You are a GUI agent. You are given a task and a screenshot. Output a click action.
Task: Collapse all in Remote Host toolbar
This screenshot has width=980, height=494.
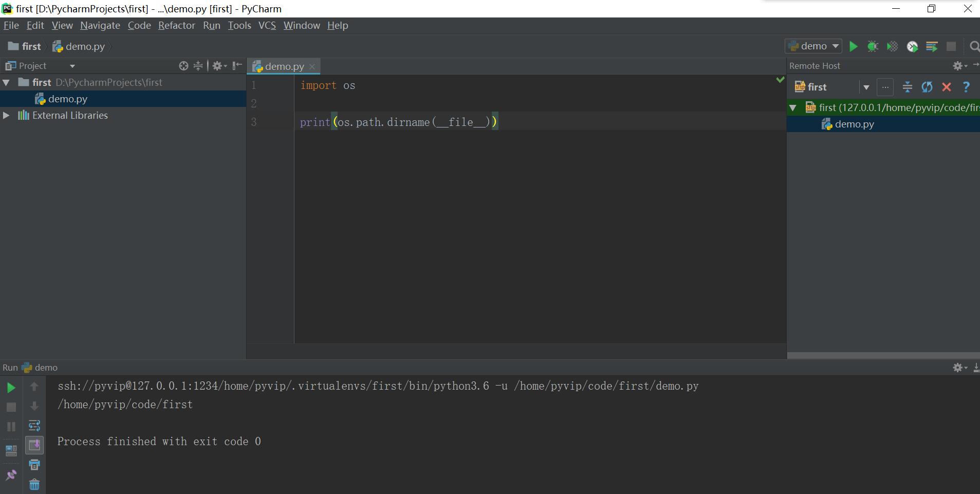(x=908, y=87)
